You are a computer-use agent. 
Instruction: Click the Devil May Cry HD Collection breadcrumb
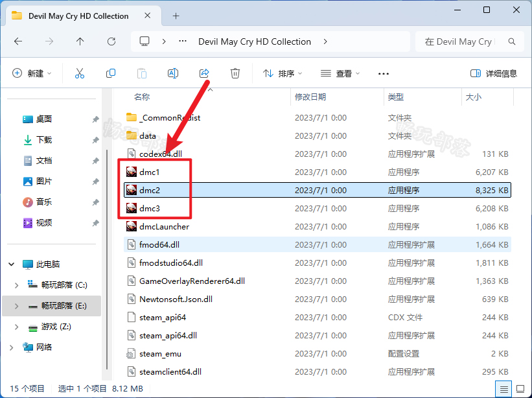point(255,41)
